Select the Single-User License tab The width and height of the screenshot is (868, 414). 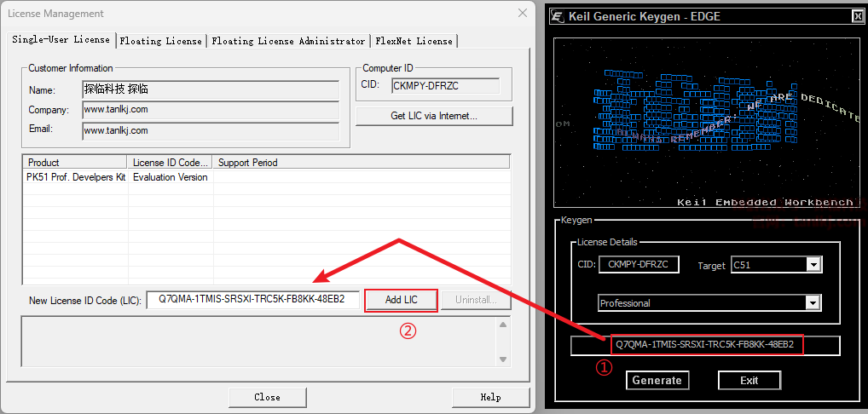pyautogui.click(x=61, y=40)
